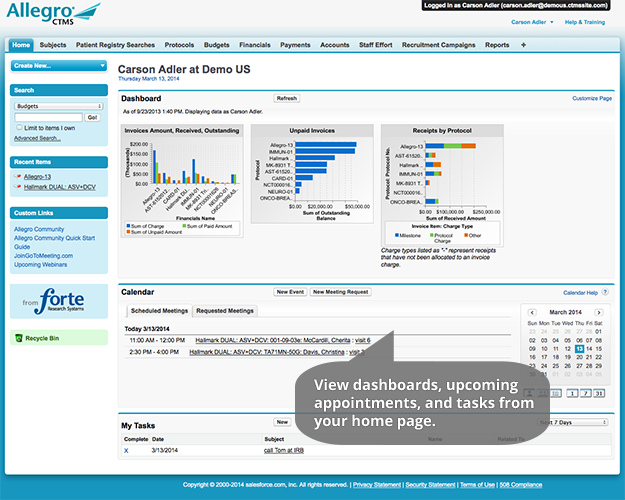Open Help & Training link
This screenshot has width=625, height=500.
pos(585,22)
